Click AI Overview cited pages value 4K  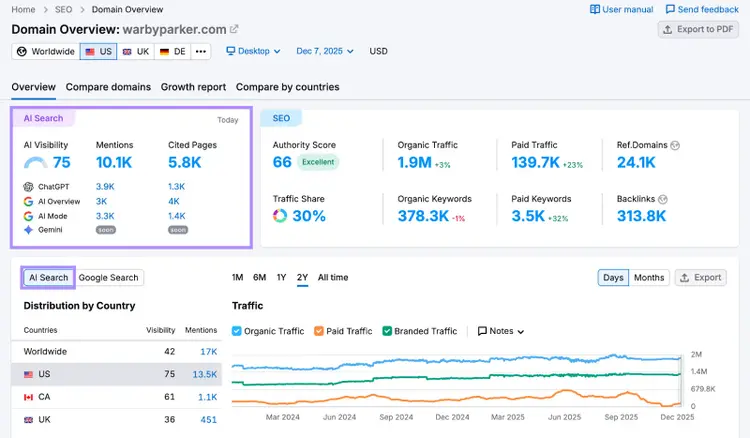tap(174, 201)
